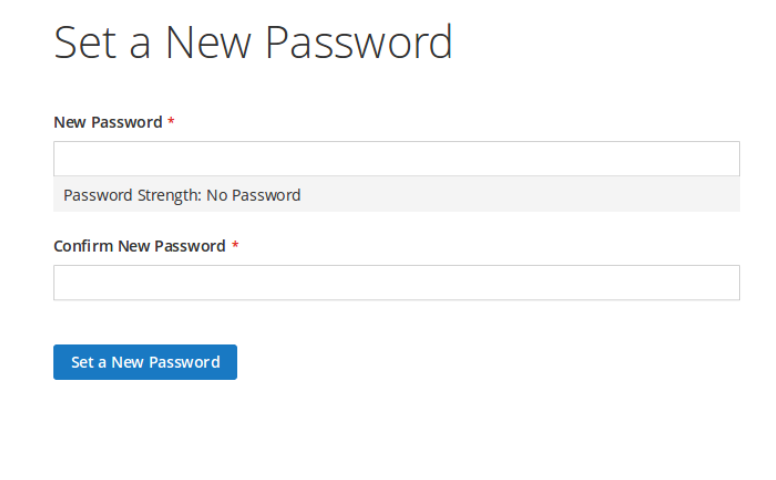Click the "Password Strength:" label text
776x480 pixels.
point(132,195)
